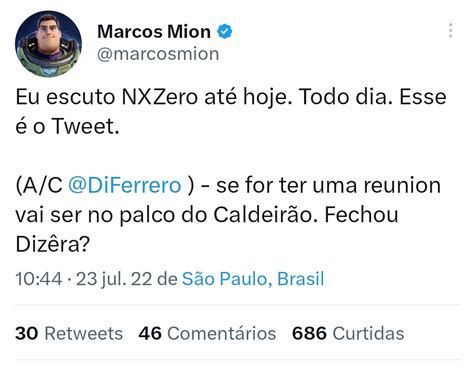Open the @DiFerrero mention
The width and height of the screenshot is (474, 367).
click(125, 185)
